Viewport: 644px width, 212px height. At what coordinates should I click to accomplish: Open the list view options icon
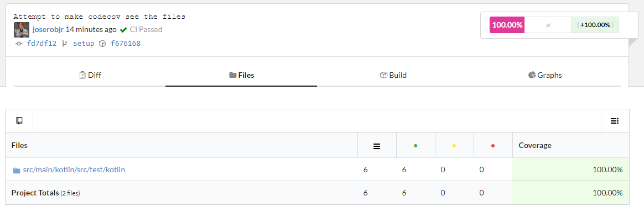click(x=615, y=120)
